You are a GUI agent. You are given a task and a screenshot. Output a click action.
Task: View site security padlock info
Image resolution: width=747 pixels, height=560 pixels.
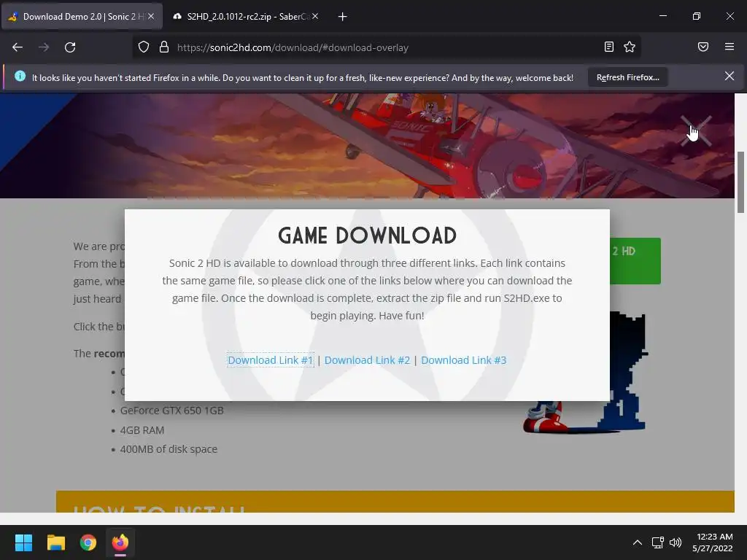click(164, 47)
